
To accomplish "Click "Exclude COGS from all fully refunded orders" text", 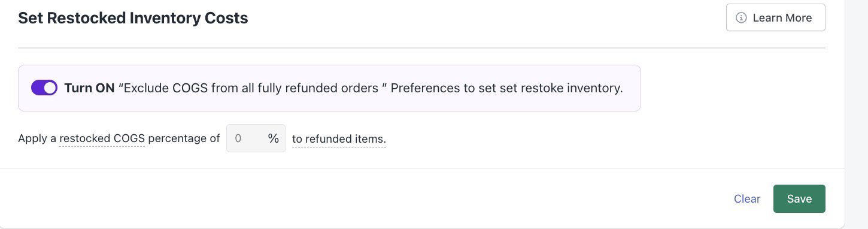I will tap(251, 88).
